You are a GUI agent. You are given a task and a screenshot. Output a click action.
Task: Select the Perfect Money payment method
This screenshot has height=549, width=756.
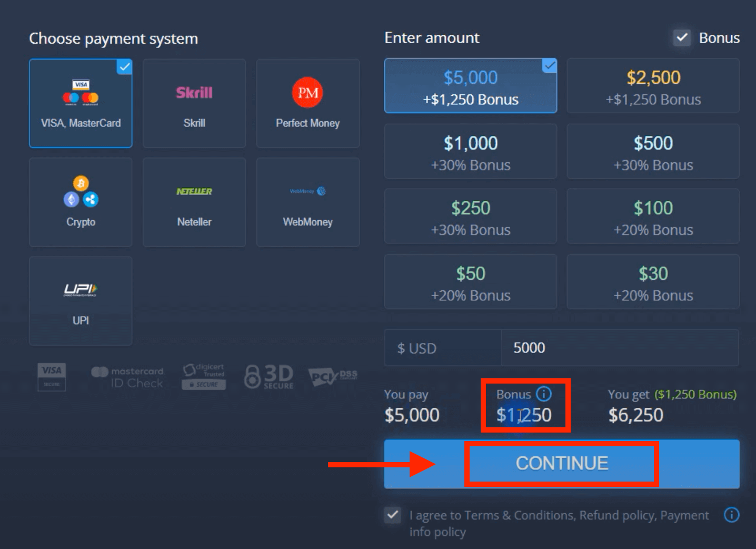pyautogui.click(x=307, y=103)
